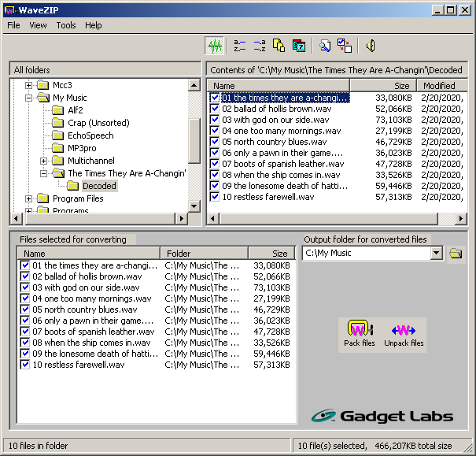The image size is (476, 456).
Task: Uncheck '05 north country blues.wav' in contents list
Action: coord(215,142)
